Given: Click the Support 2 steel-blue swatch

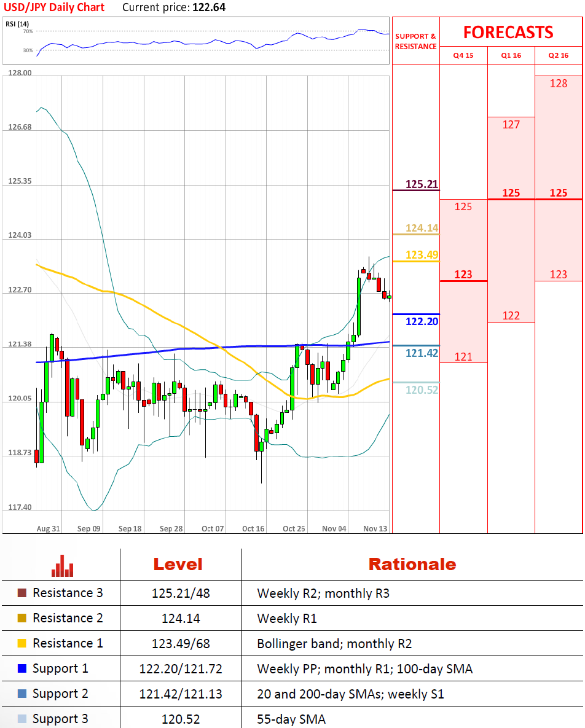Looking at the screenshot, I should [22, 694].
